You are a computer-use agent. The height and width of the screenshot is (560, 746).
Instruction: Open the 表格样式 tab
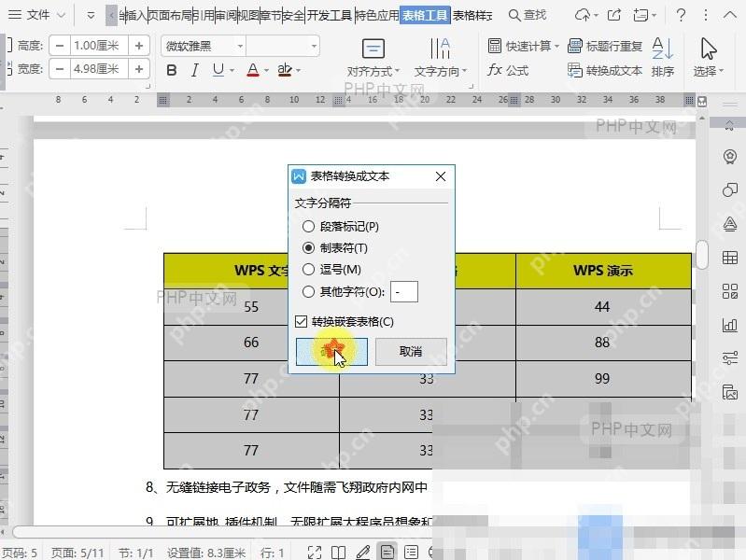(472, 15)
